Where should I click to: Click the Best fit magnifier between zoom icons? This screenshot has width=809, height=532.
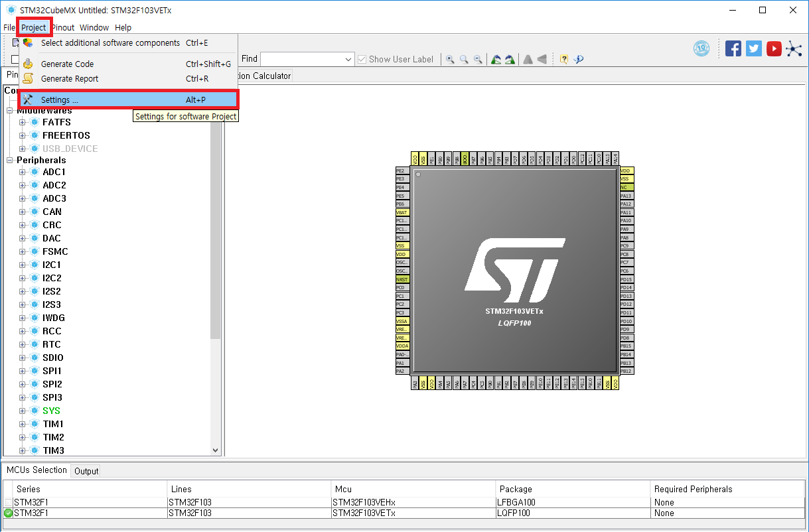click(x=464, y=59)
